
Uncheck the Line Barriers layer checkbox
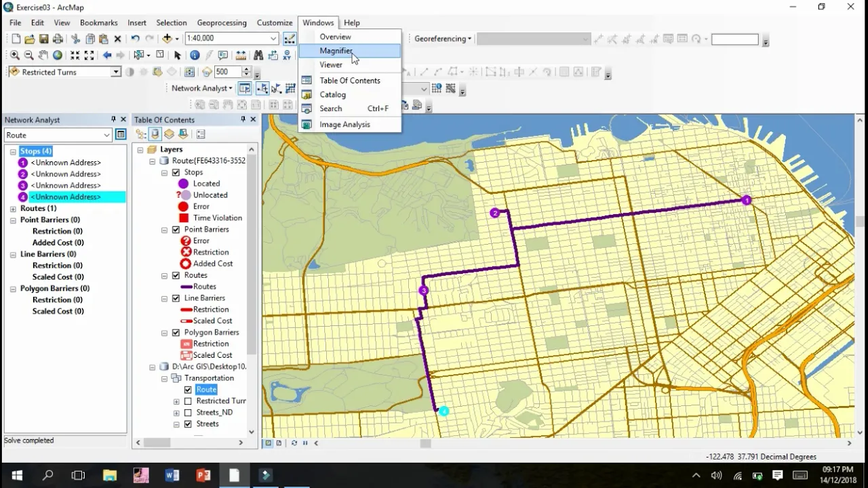point(176,298)
